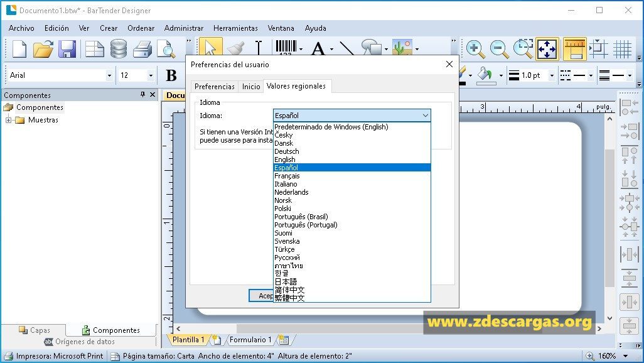
Task: Select the format painter brush tool
Action: [x=236, y=48]
